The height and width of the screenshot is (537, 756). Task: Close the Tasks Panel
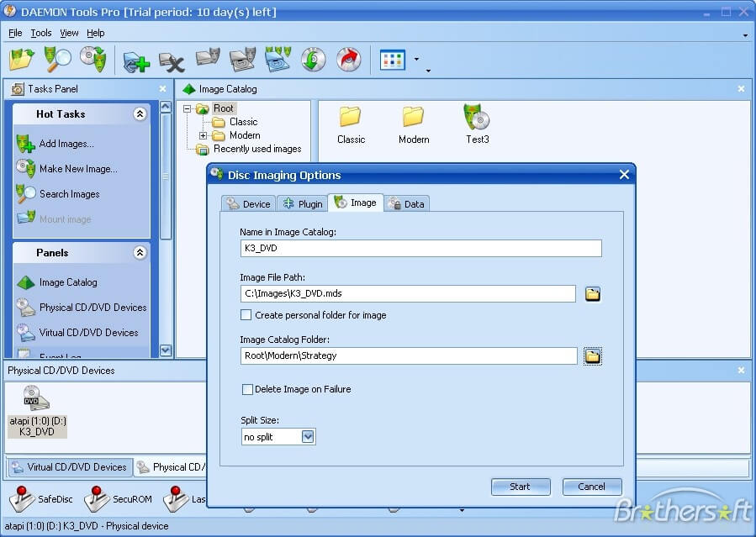162,89
